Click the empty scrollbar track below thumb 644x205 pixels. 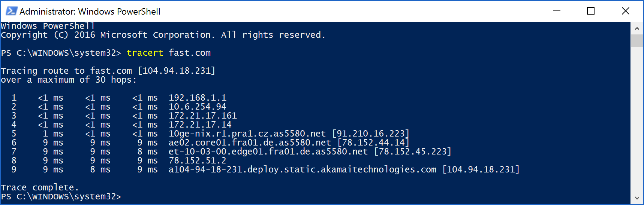[637, 120]
